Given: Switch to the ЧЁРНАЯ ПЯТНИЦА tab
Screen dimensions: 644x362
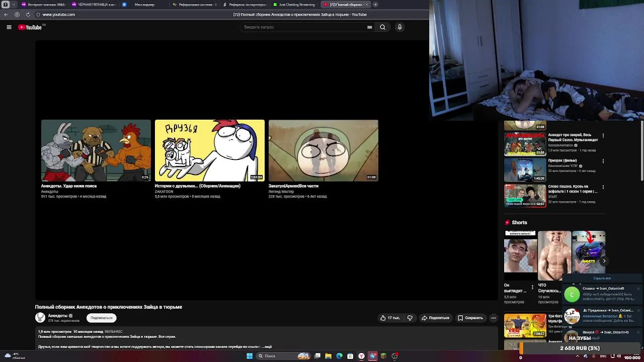Looking at the screenshot, I should click(x=94, y=5).
